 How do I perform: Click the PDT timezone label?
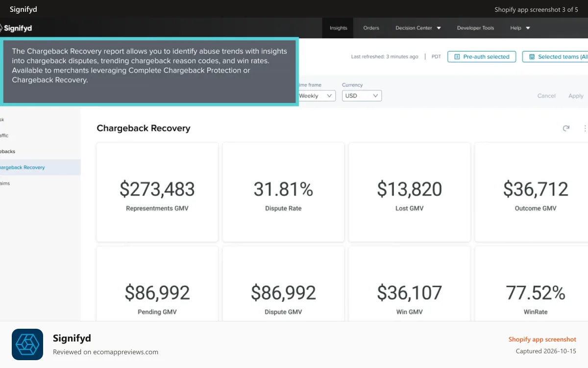click(436, 57)
